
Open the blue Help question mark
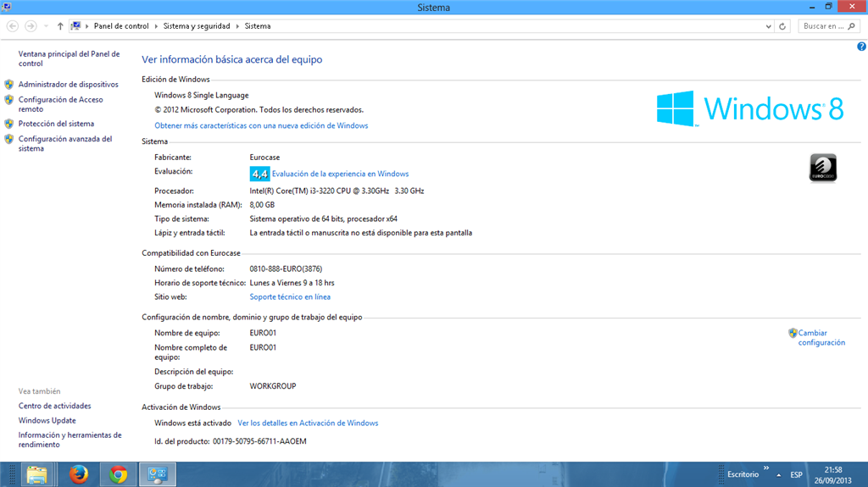coord(861,47)
